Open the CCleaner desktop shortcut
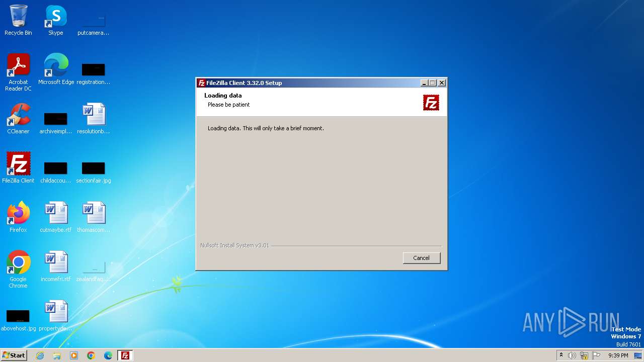The width and height of the screenshot is (644, 362). click(18, 119)
